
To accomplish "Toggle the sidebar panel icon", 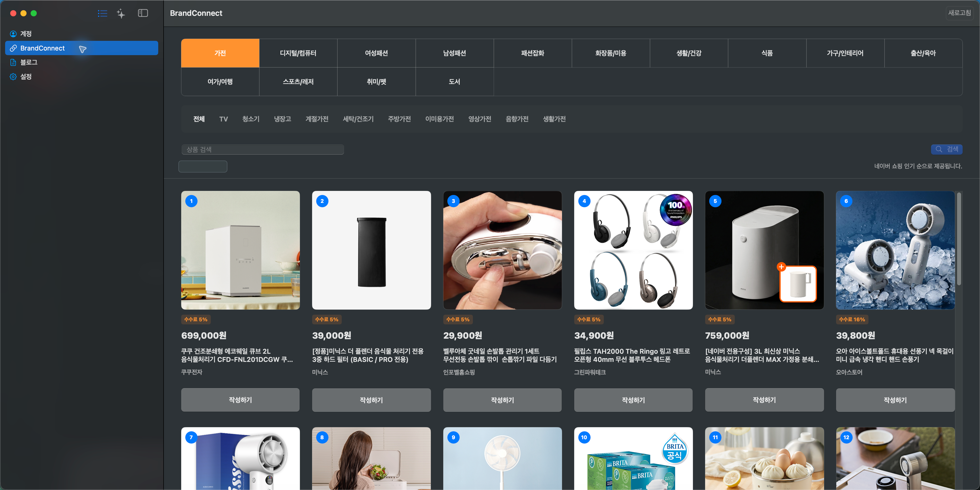I will coord(143,13).
